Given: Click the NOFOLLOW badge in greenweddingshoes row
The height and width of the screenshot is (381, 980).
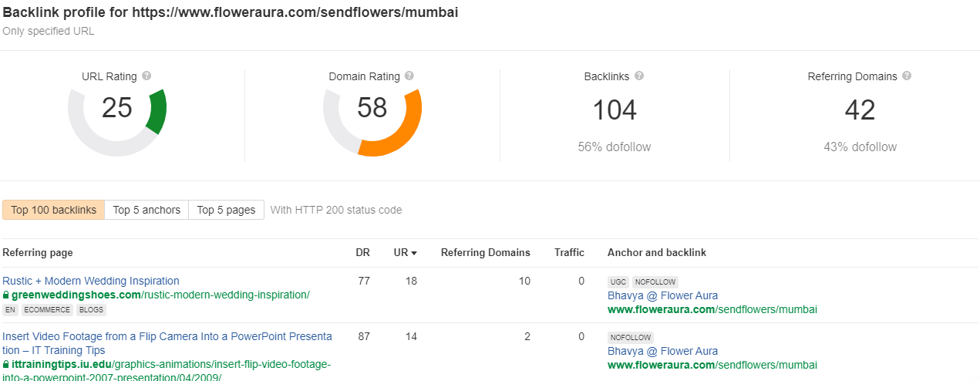Looking at the screenshot, I should (x=655, y=282).
